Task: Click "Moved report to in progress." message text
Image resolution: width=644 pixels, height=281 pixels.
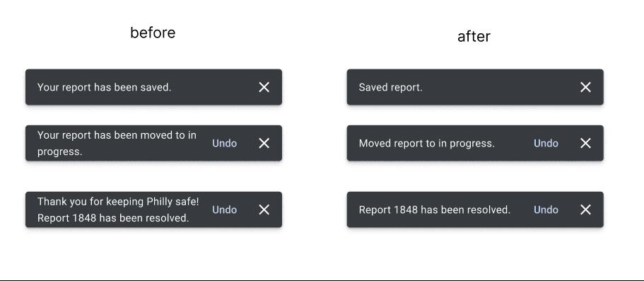Action: [x=427, y=144]
